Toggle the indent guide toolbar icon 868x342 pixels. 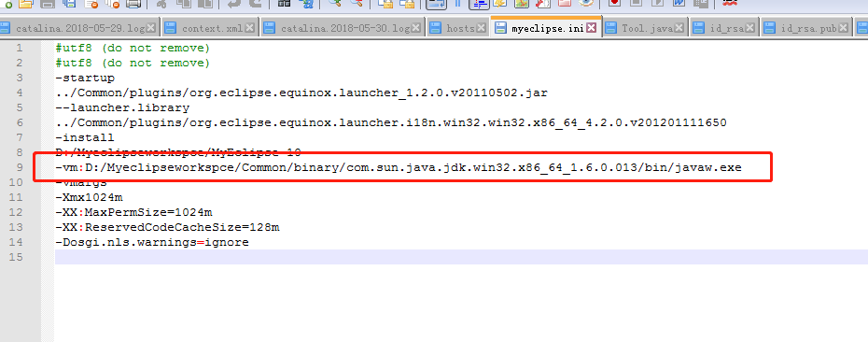(x=480, y=4)
